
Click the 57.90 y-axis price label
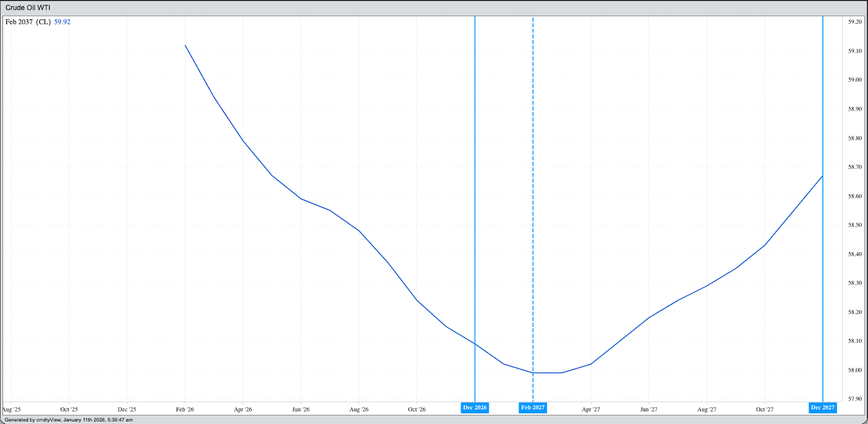tap(855, 399)
